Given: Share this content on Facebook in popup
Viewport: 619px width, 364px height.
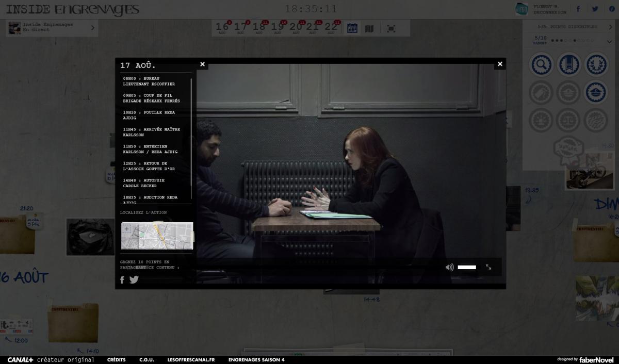Looking at the screenshot, I should point(122,279).
